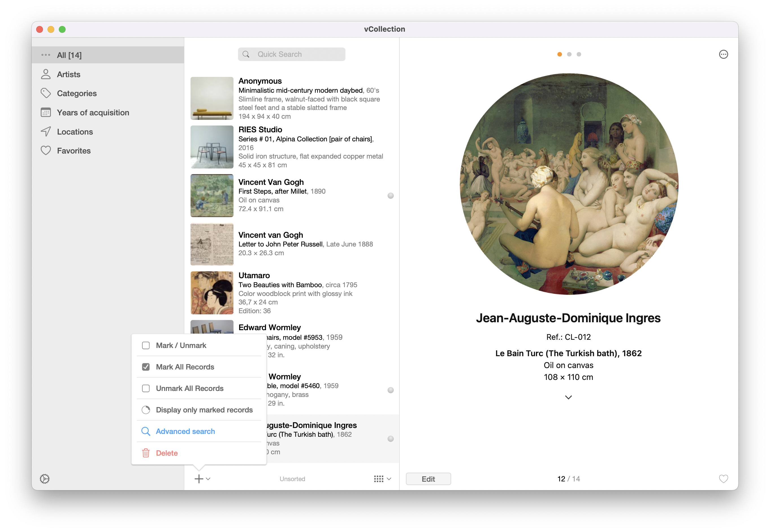Viewport: 770px width, 532px height.
Task: Select 'Letter to John Peter Russell' record text
Action: (281, 244)
